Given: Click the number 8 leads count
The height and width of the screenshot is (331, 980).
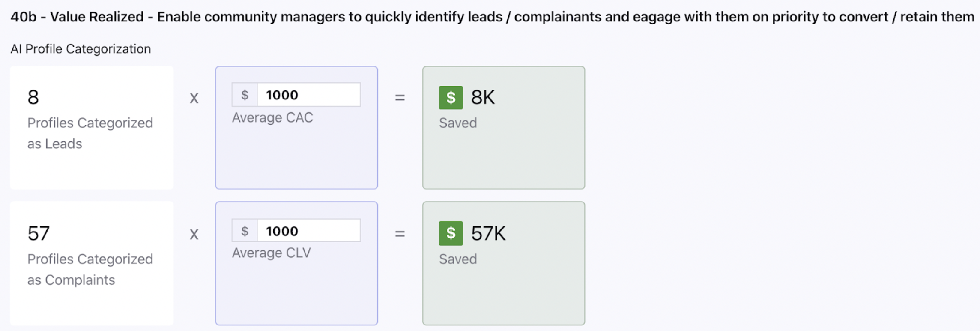Looking at the screenshot, I should tap(33, 97).
